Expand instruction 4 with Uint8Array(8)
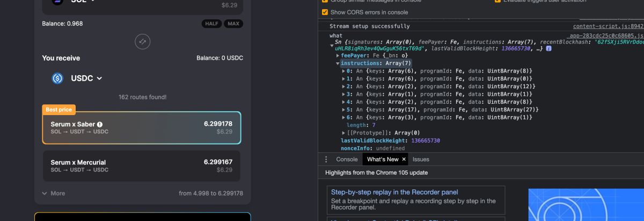 click(343, 102)
